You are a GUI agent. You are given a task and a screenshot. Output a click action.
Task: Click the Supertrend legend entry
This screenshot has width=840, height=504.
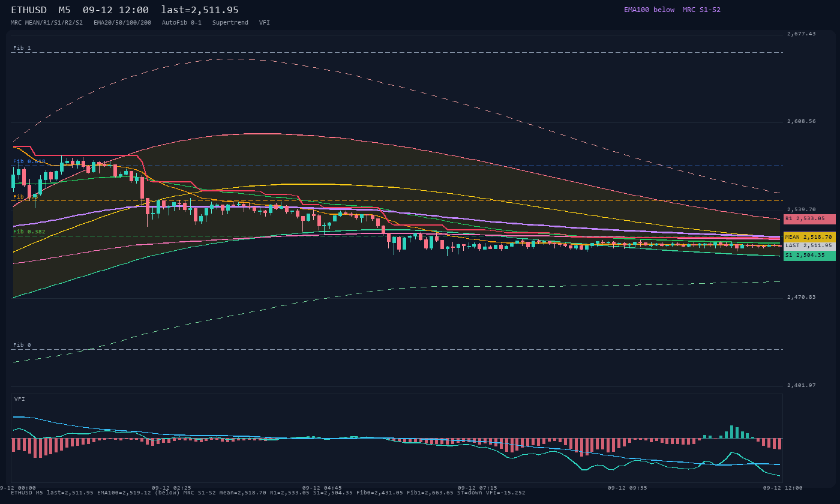coord(230,23)
